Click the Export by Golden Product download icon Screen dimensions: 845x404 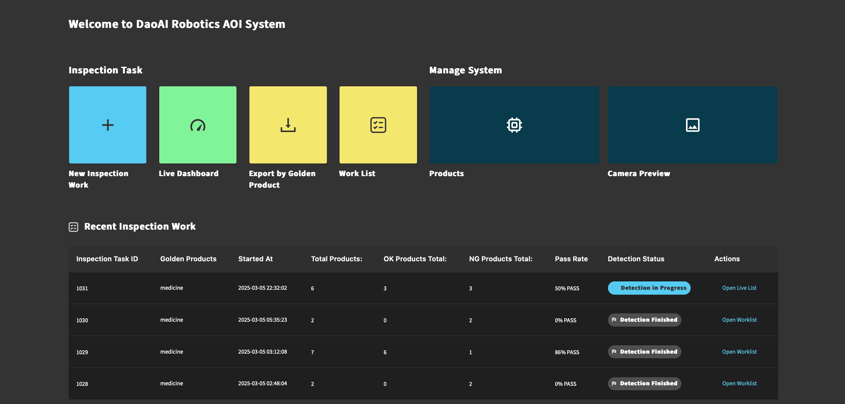coord(288,125)
